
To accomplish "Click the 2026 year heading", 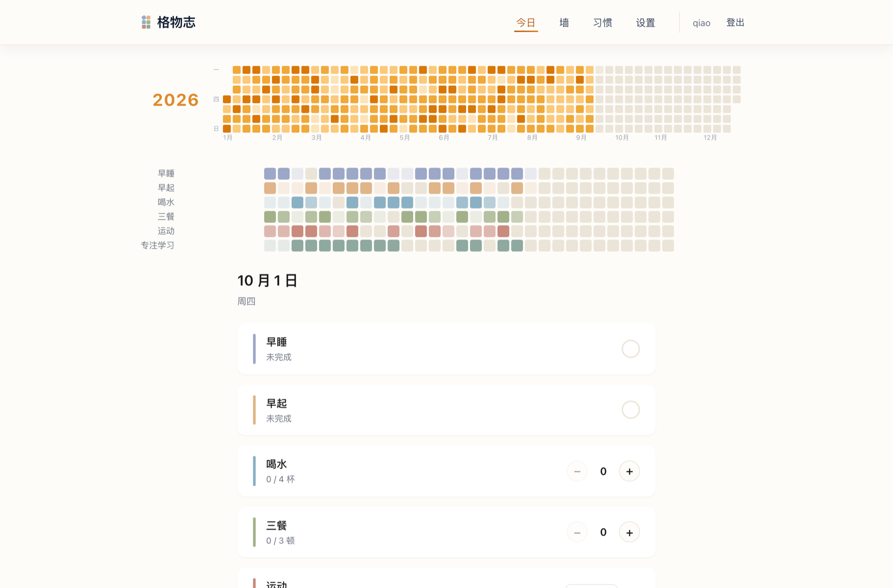I will pyautogui.click(x=175, y=100).
